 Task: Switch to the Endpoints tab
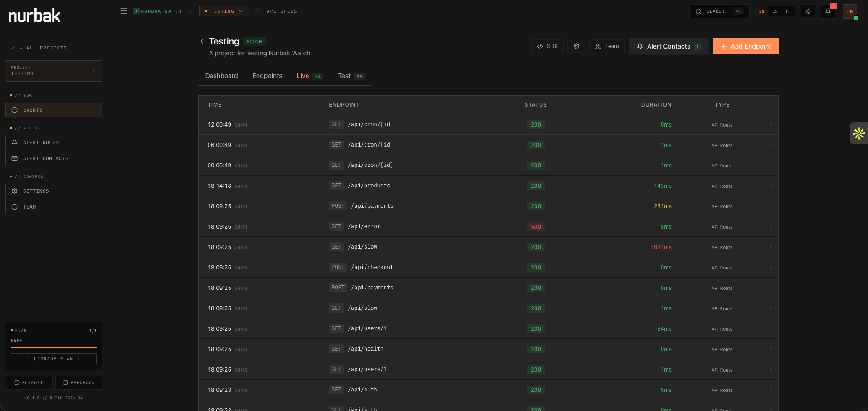tap(267, 76)
